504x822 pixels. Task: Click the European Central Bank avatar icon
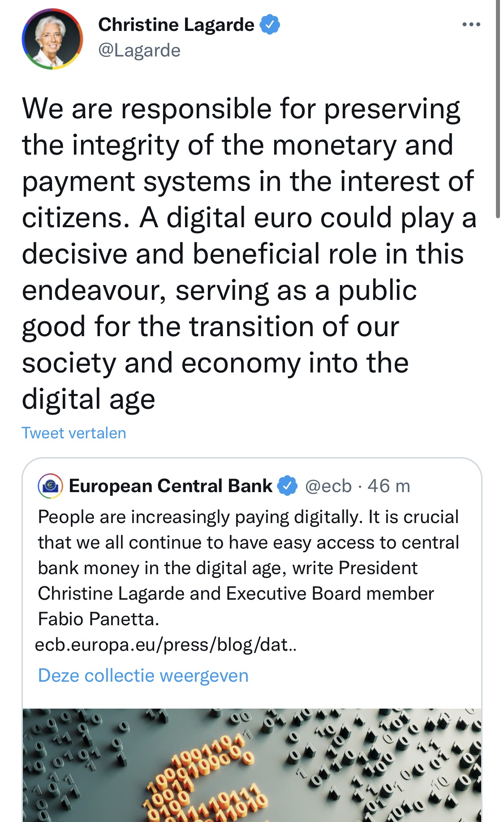pyautogui.click(x=50, y=486)
